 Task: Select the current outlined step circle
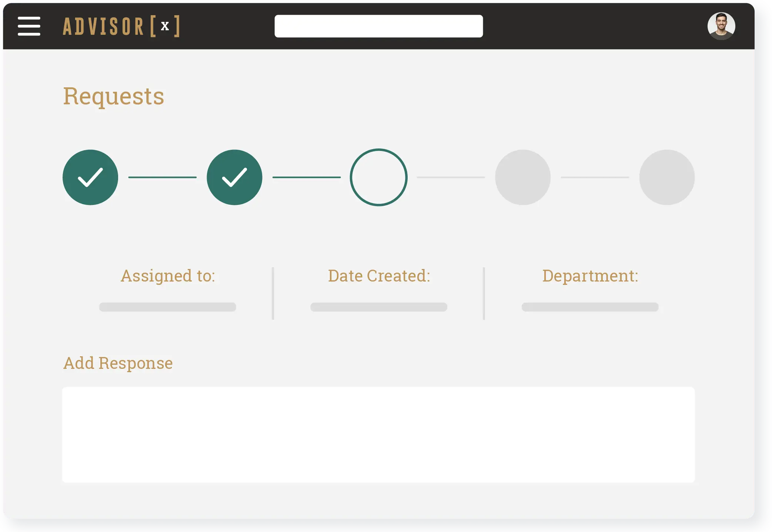pyautogui.click(x=378, y=177)
